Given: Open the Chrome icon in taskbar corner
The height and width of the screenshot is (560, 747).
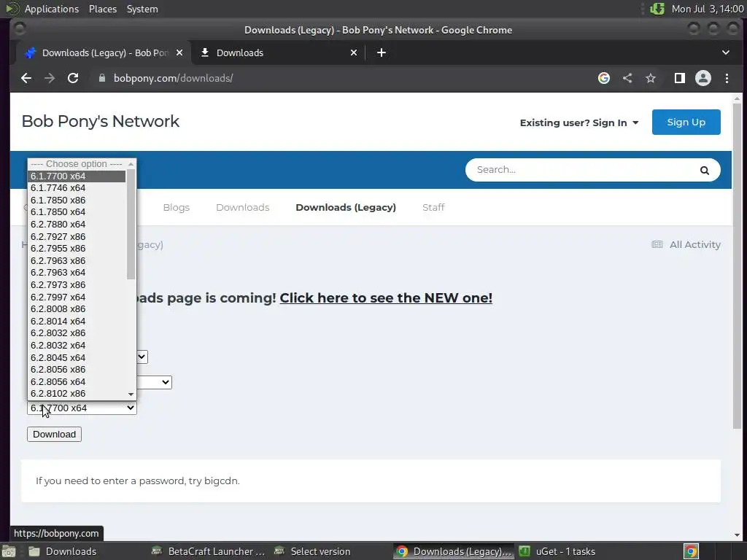Looking at the screenshot, I should point(692,551).
